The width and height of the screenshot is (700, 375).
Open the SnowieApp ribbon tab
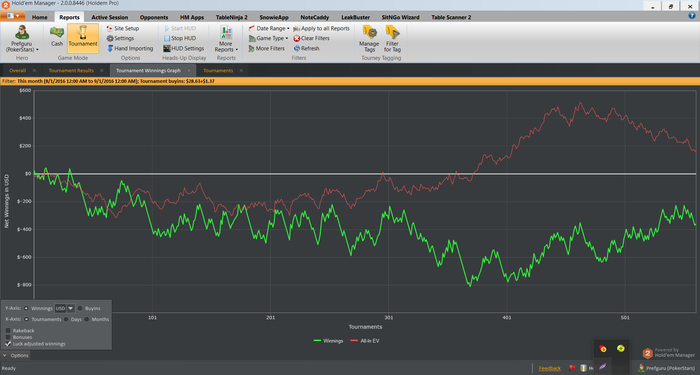click(274, 17)
